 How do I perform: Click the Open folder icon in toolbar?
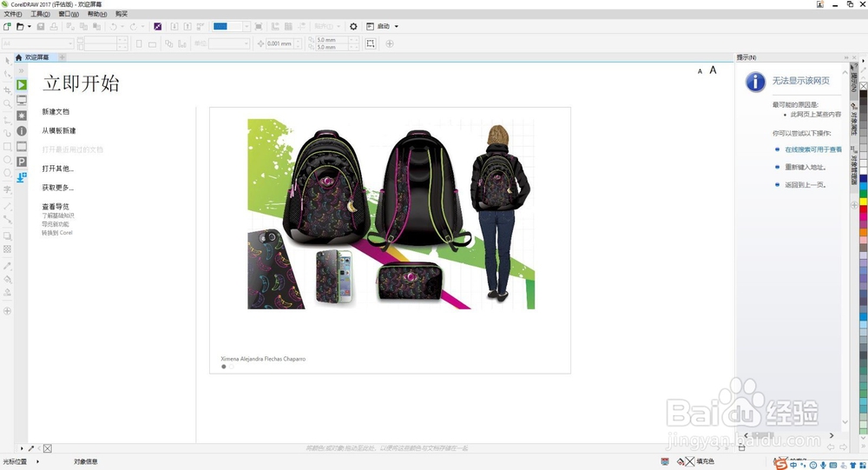[x=20, y=27]
